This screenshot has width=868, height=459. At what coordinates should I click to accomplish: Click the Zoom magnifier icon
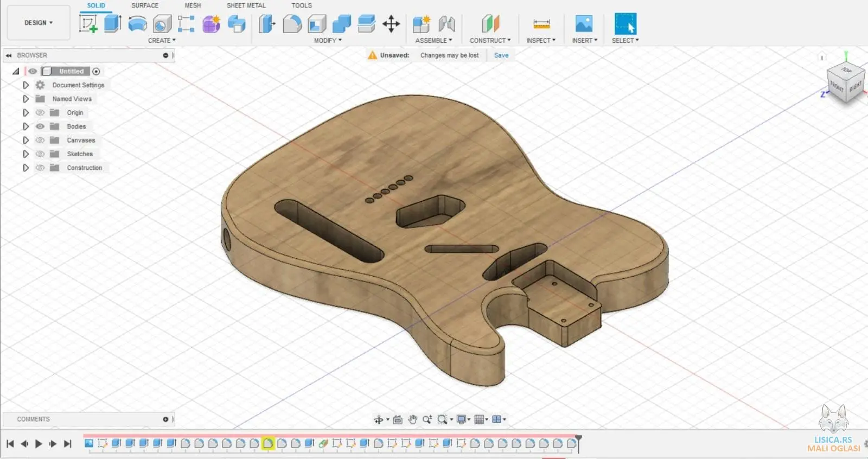(x=427, y=419)
